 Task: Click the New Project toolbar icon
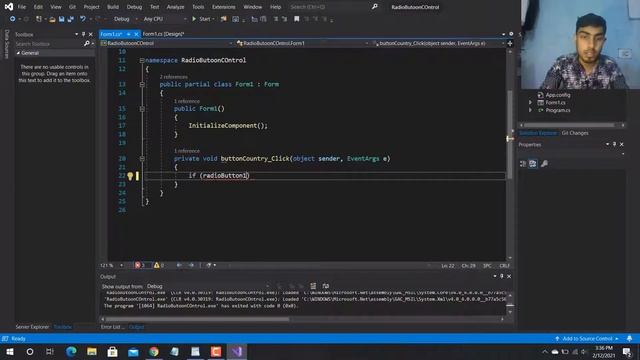click(x=39, y=19)
